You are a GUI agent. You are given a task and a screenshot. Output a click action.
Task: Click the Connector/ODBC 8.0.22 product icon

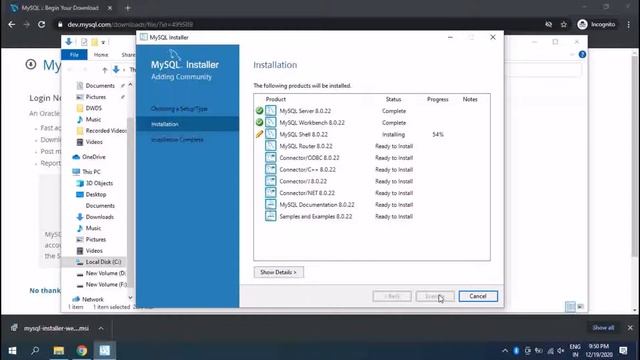click(271, 158)
